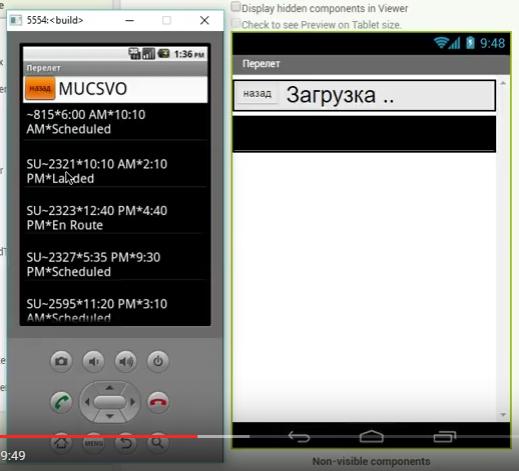
Task: Click the 1:36 PM clock in emulator
Action: pos(189,54)
